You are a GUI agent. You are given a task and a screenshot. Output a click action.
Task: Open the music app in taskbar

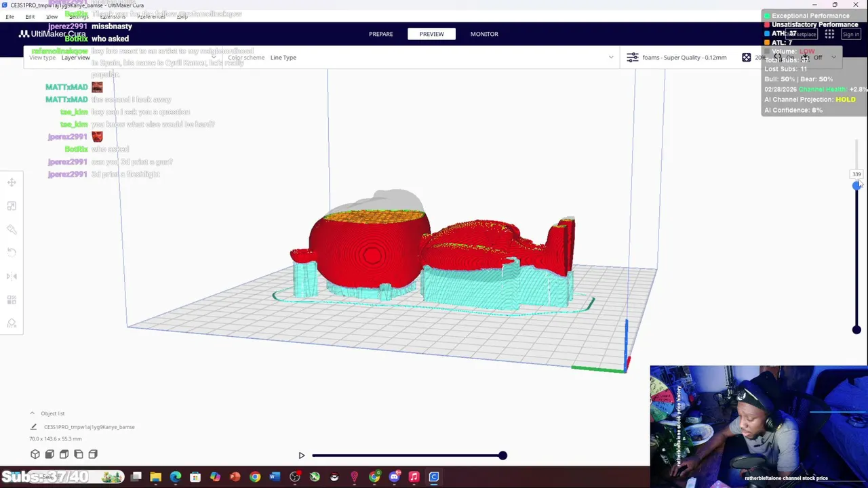[414, 477]
